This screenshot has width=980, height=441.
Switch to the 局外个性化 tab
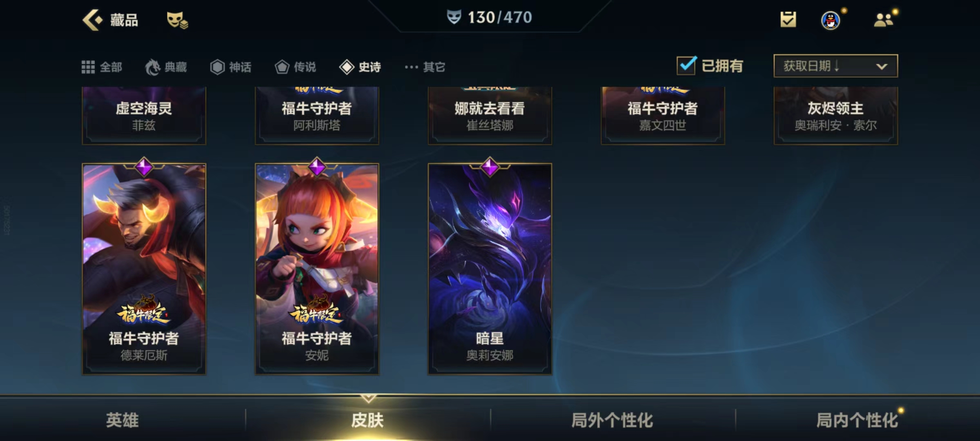click(612, 420)
